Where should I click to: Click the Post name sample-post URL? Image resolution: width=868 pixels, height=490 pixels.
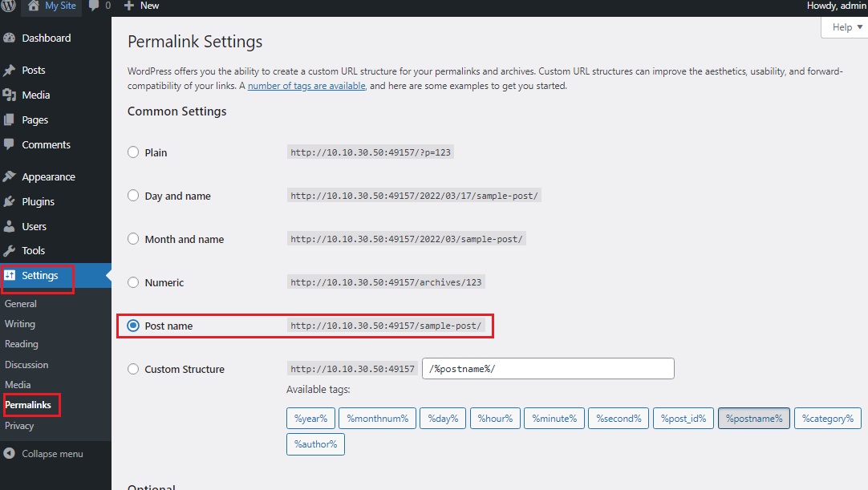(386, 326)
